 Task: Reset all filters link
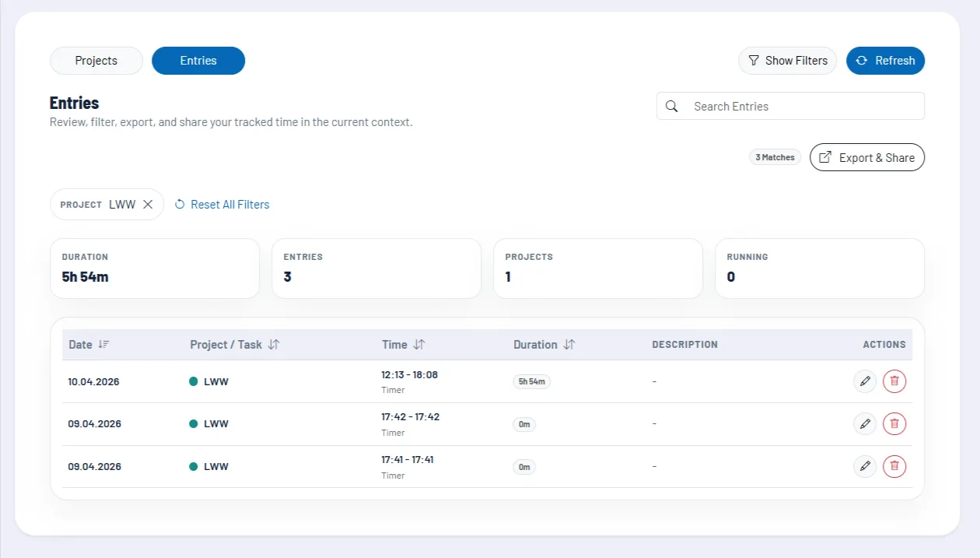(x=222, y=205)
